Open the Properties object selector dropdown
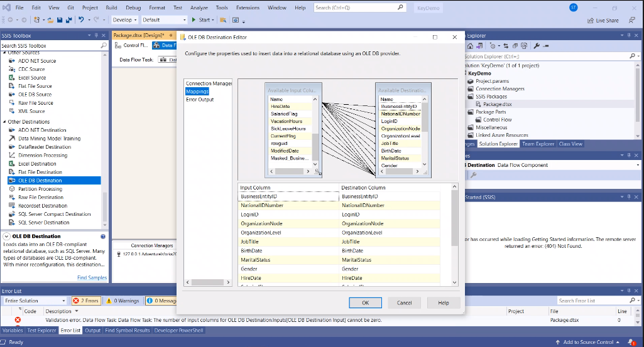The image size is (644, 347). [638, 165]
